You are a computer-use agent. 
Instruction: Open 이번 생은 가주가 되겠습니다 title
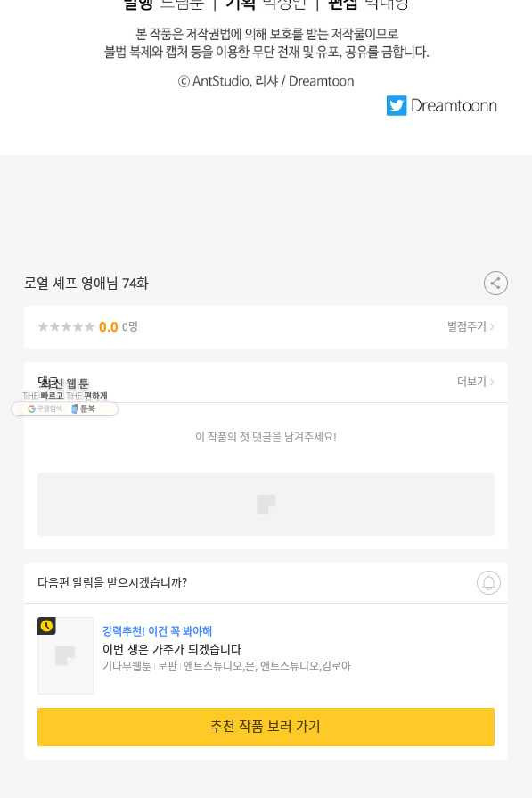pos(172,649)
